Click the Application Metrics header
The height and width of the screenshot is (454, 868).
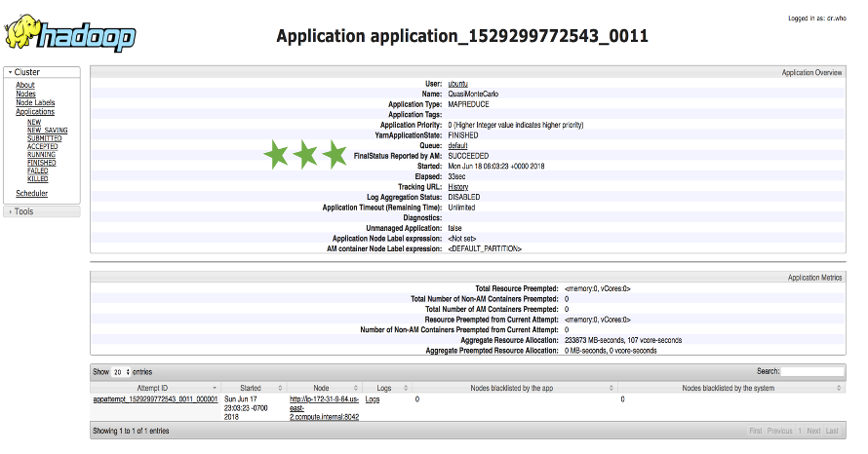[815, 278]
